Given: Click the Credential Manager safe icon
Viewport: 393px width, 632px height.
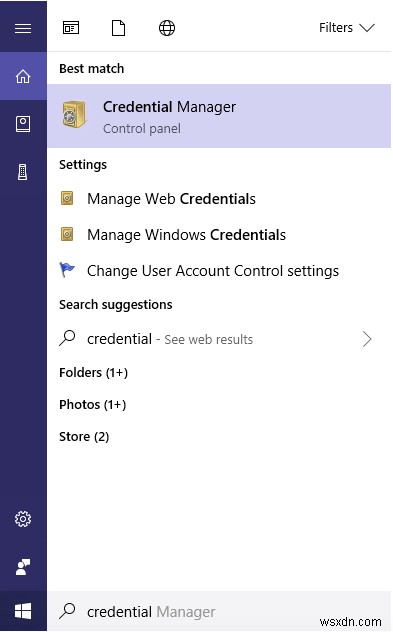Looking at the screenshot, I should 74,114.
